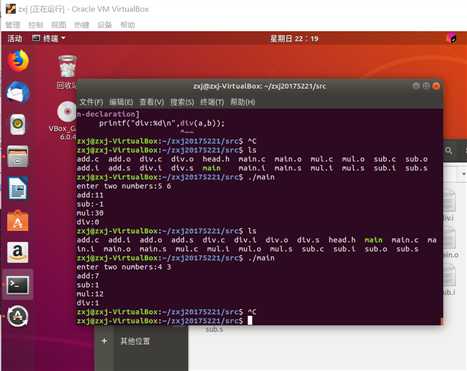Open 文件(F) menu in terminal

91,102
